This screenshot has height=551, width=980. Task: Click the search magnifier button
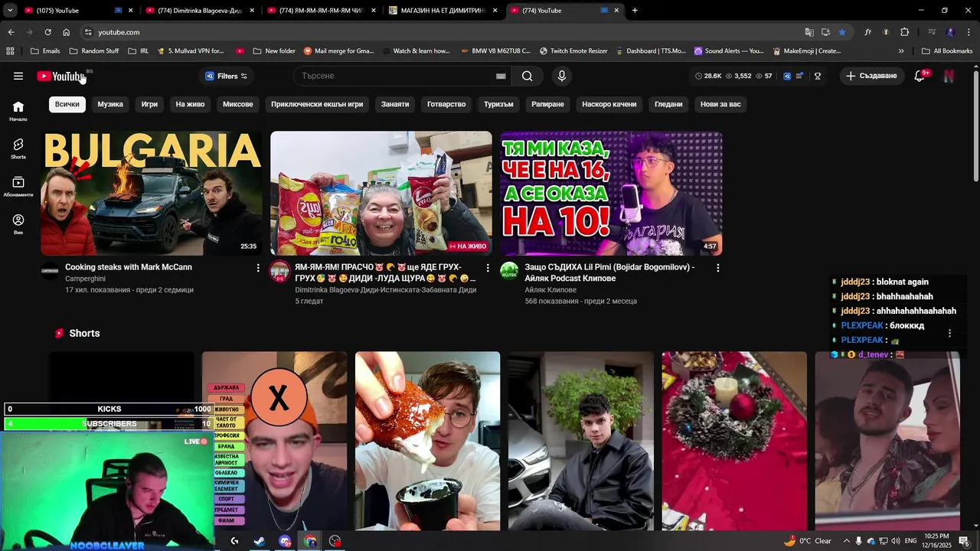528,76
